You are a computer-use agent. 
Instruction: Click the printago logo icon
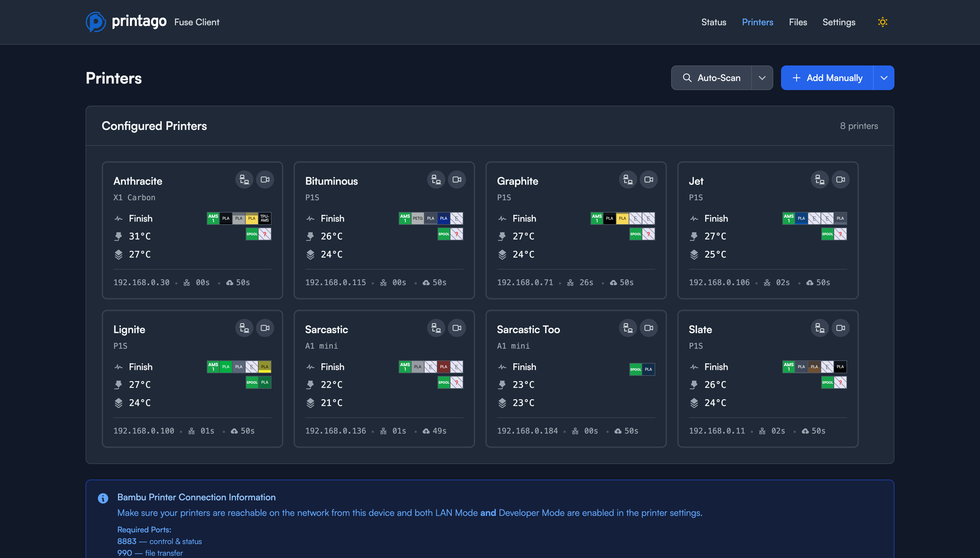pos(95,22)
